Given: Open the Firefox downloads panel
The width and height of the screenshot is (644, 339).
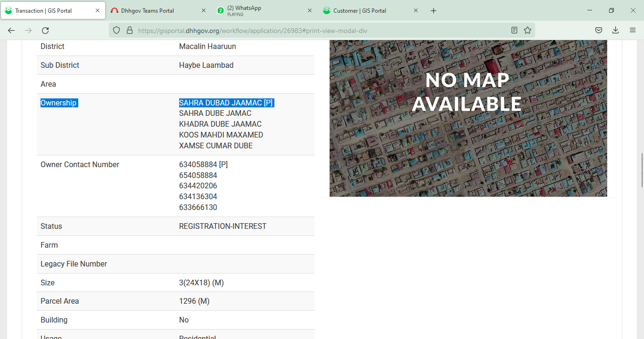Looking at the screenshot, I should (615, 30).
